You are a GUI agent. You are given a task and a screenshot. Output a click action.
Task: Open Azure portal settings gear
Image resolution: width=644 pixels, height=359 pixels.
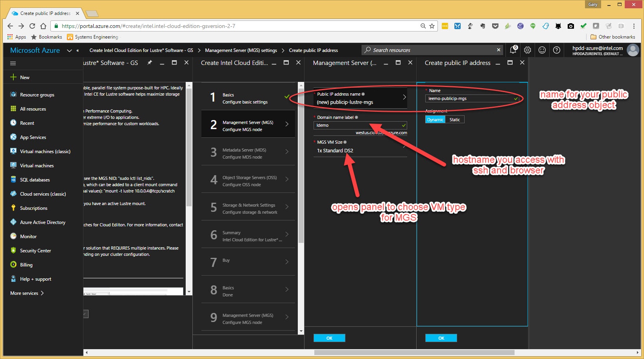coord(528,50)
